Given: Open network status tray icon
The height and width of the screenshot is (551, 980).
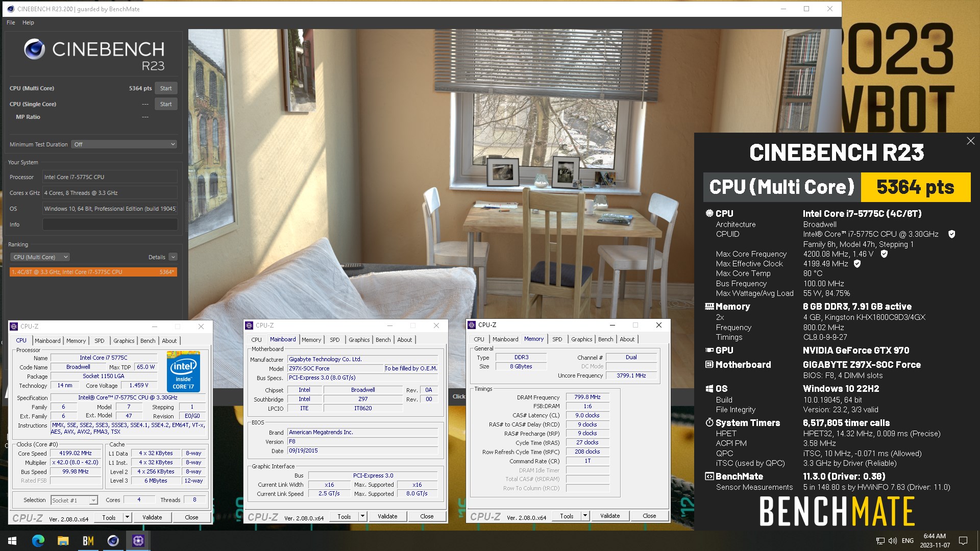Looking at the screenshot, I should (x=880, y=541).
